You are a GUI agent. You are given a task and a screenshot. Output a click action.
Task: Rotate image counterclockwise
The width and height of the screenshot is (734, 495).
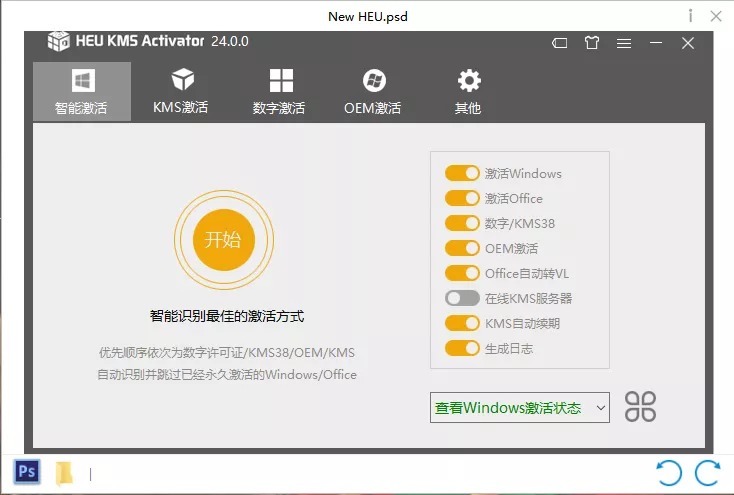(669, 473)
